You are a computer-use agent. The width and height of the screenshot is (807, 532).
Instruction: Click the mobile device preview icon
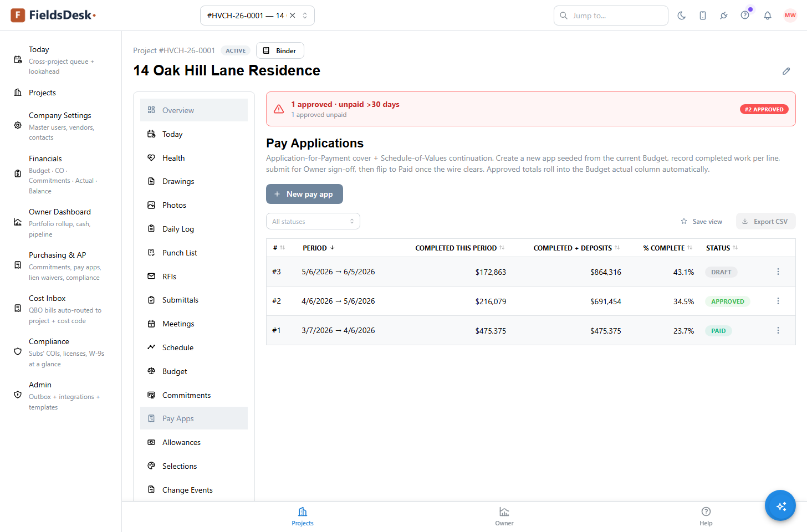tap(703, 16)
